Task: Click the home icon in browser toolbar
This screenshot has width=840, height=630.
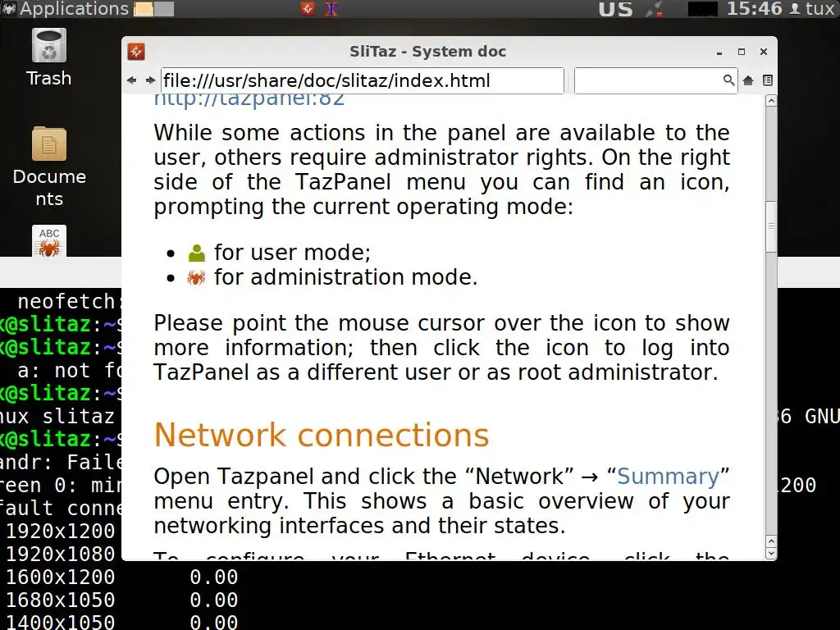Action: click(x=748, y=80)
